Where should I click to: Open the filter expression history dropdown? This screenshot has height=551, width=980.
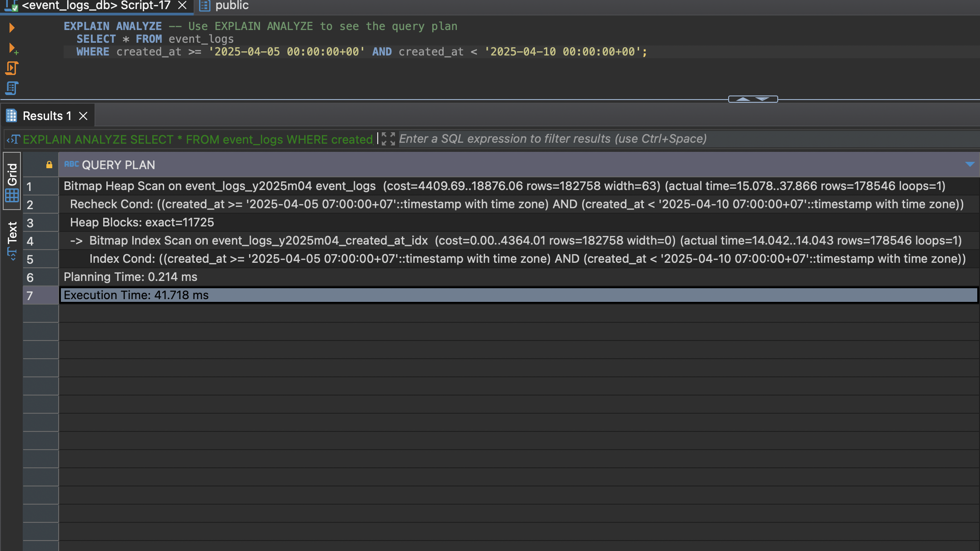[13, 139]
